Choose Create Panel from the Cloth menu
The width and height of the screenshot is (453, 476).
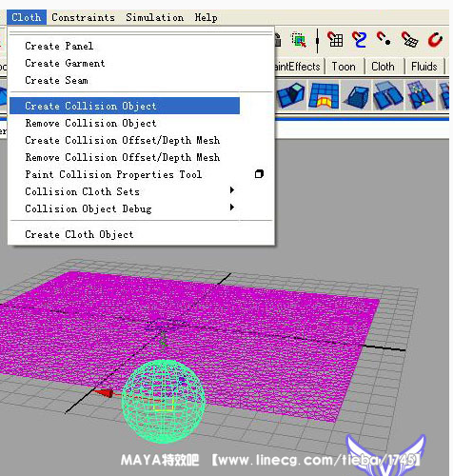point(59,46)
